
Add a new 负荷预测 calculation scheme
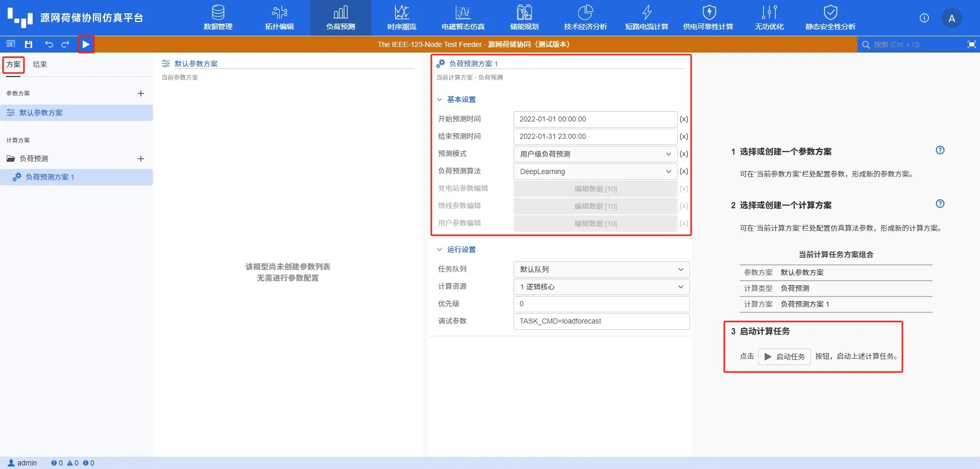pos(141,159)
